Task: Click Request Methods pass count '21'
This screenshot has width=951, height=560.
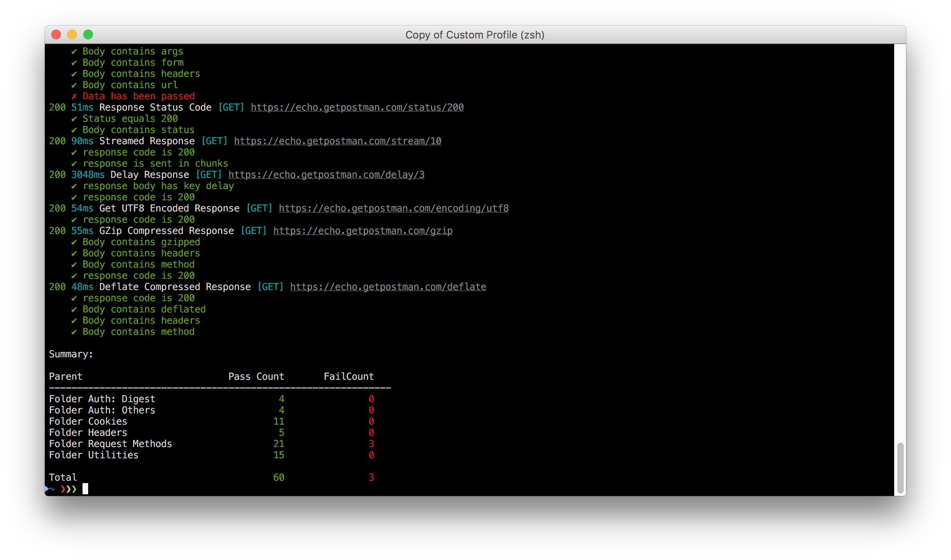Action: (x=279, y=444)
